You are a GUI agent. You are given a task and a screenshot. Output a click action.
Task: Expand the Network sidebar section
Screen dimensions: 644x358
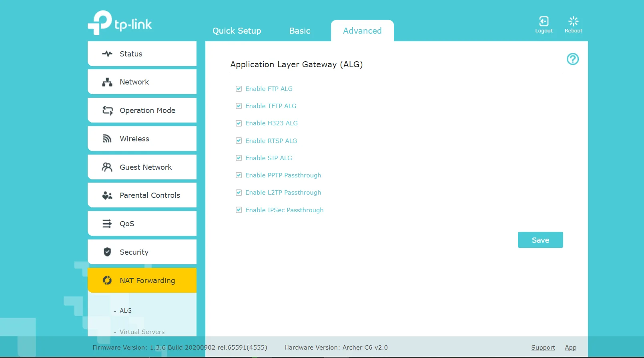click(142, 82)
